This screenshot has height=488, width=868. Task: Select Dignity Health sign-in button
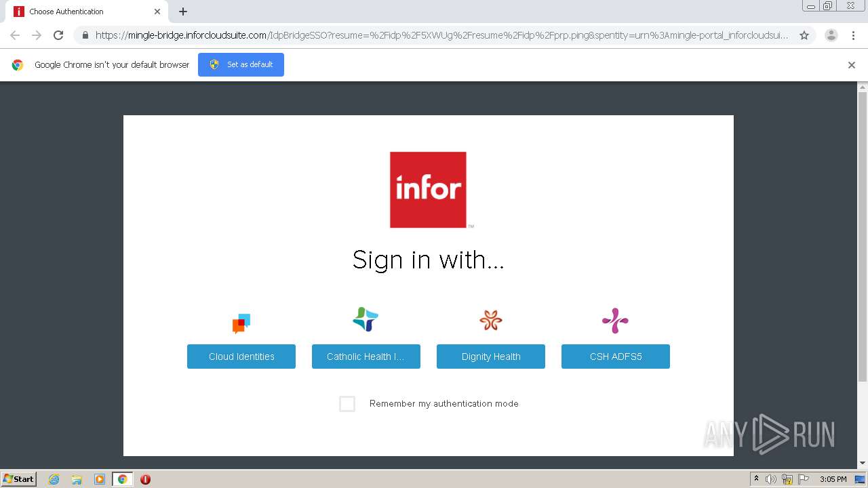click(x=491, y=357)
